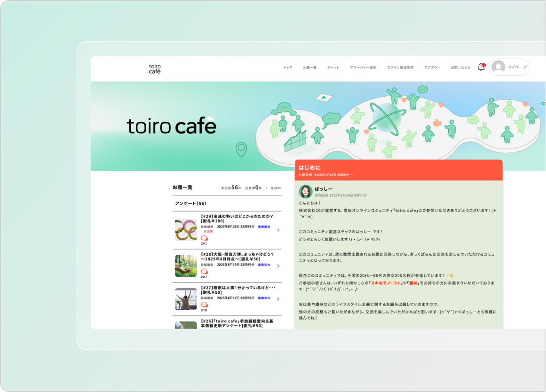The image size is (546, 392).
Task: Open お題一覧 from the top navigation
Action: 309,68
